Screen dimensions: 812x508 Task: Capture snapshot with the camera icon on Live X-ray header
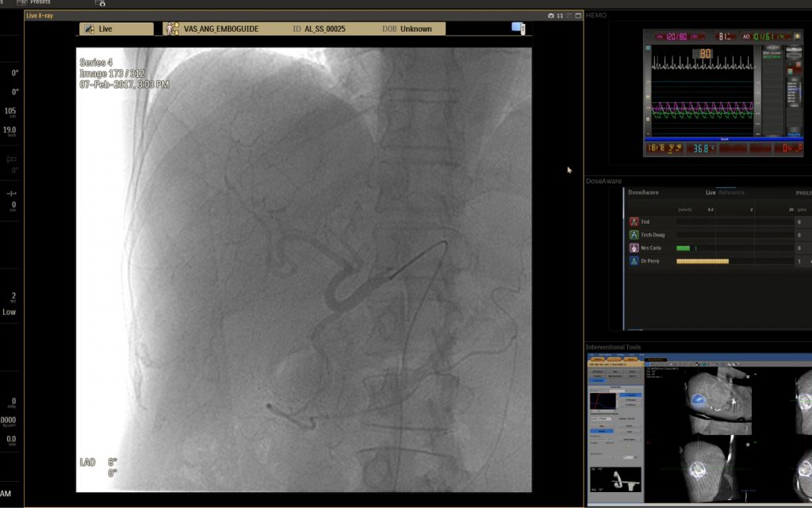[x=551, y=15]
